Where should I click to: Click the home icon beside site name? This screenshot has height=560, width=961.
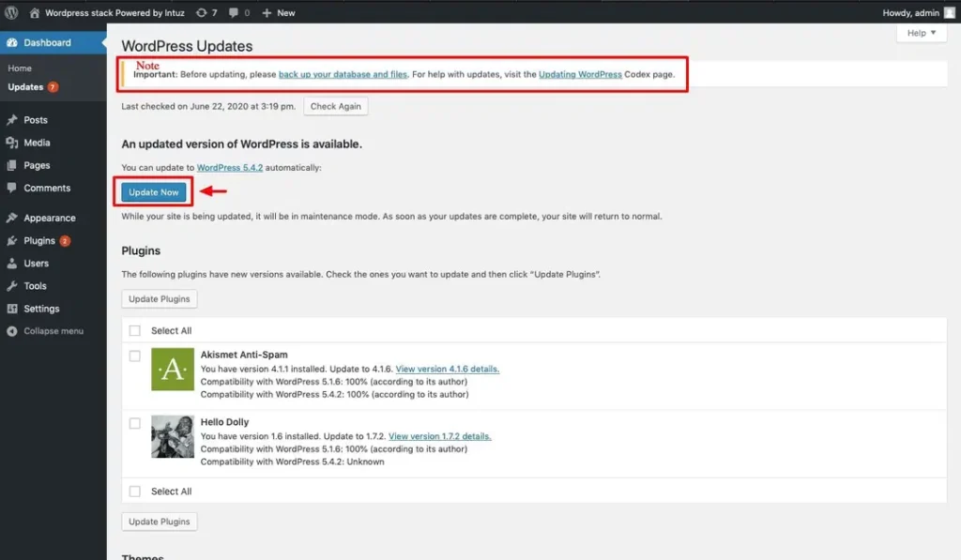[35, 12]
